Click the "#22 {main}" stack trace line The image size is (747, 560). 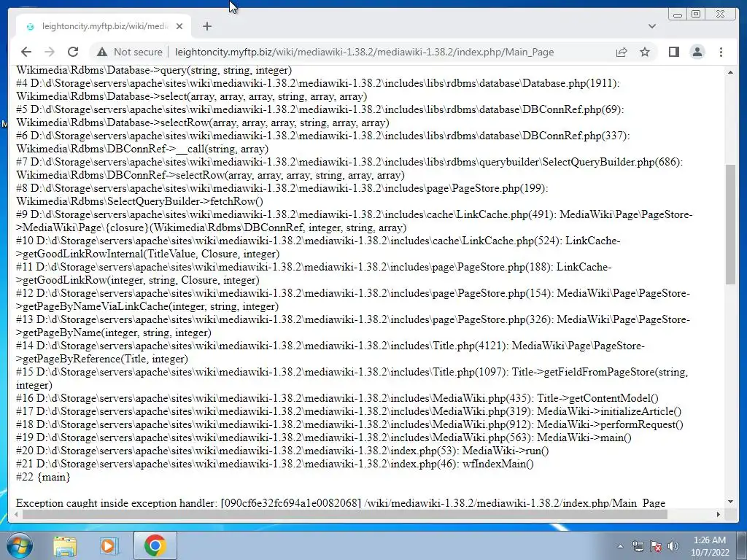click(43, 477)
